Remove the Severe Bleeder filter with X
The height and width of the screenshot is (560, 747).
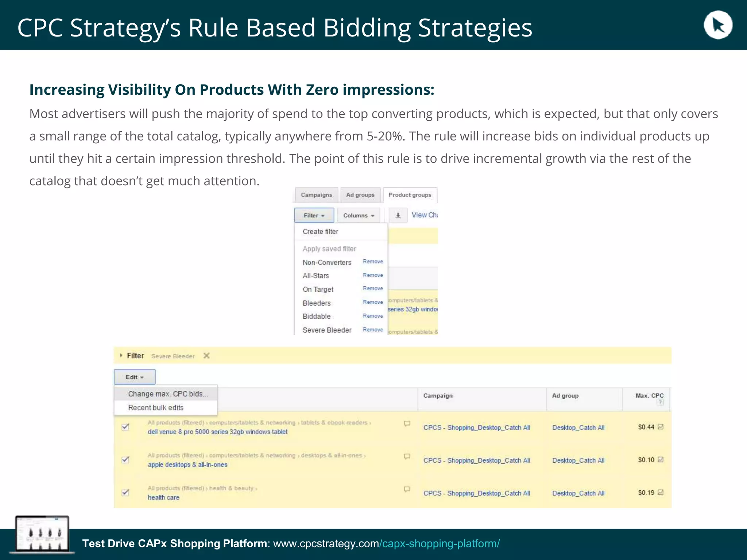(x=206, y=355)
